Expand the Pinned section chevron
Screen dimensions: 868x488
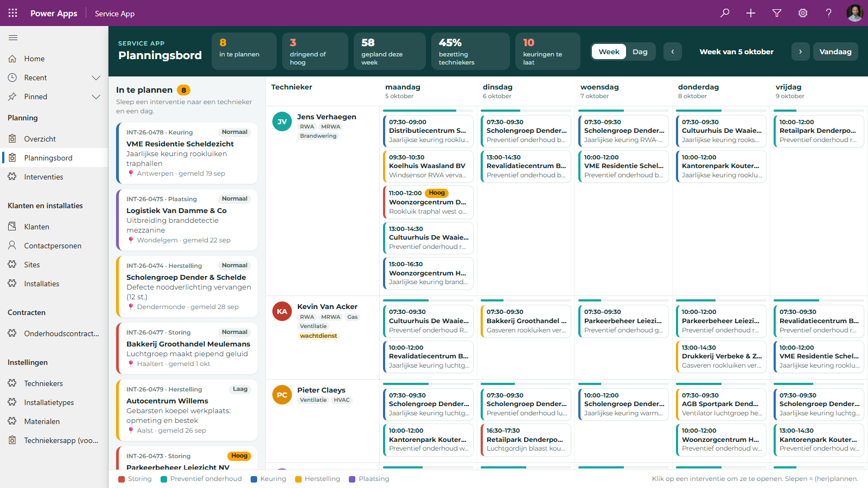click(96, 97)
